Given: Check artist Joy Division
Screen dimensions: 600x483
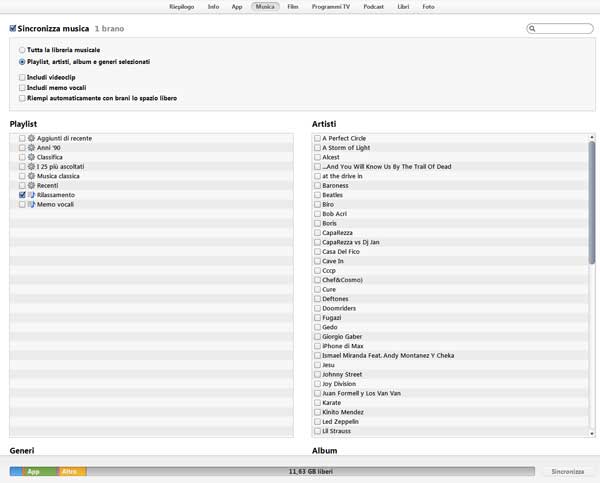Looking at the screenshot, I should pyautogui.click(x=317, y=384).
